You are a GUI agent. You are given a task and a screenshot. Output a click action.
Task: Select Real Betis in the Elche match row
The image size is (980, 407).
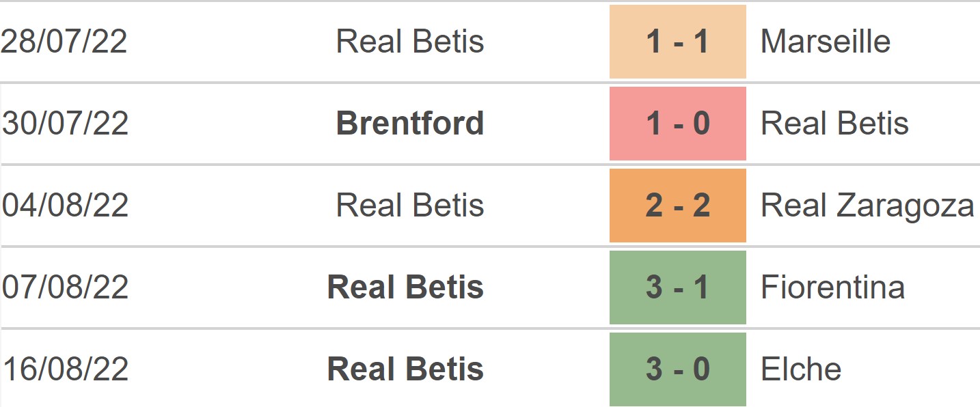click(405, 369)
